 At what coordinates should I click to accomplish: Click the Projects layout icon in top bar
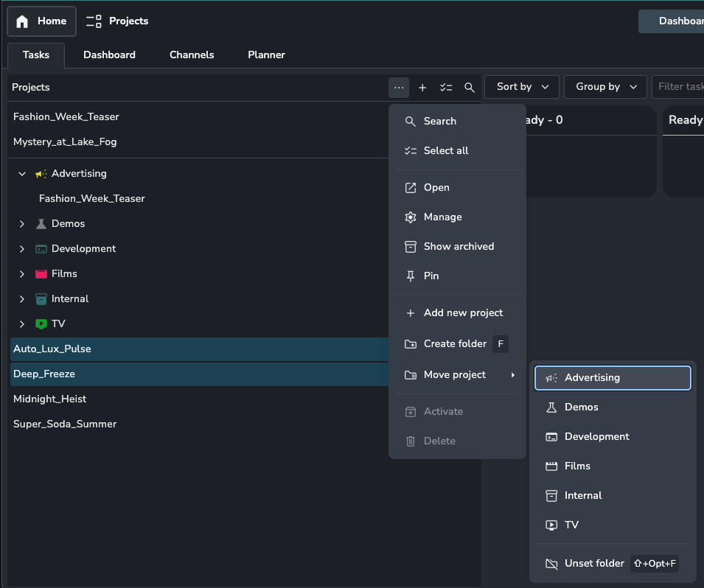coord(94,21)
